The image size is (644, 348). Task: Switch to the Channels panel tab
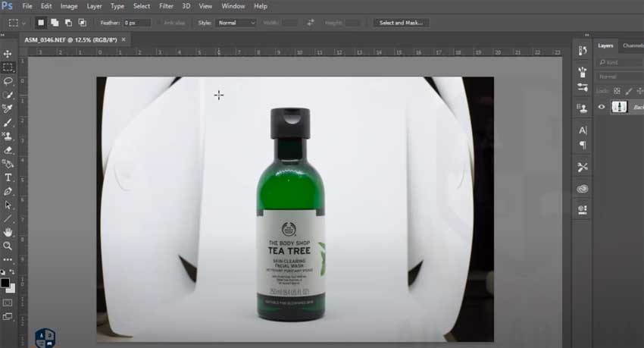tap(633, 45)
